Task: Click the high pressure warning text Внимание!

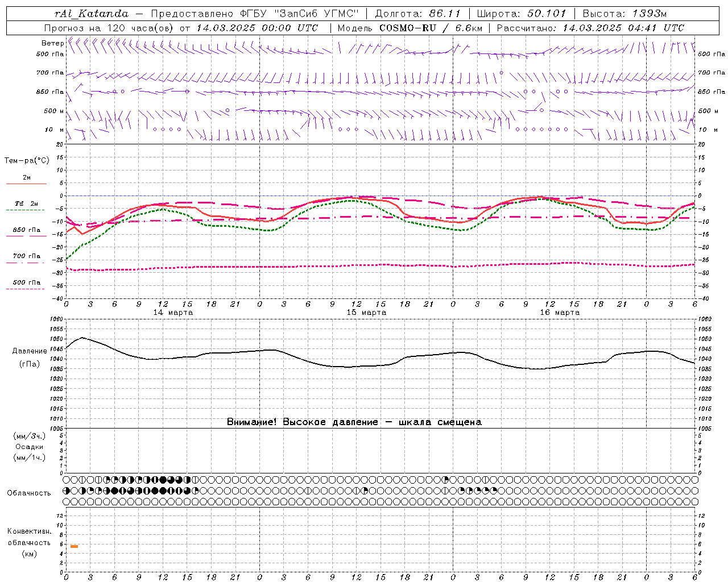Action: click(354, 422)
